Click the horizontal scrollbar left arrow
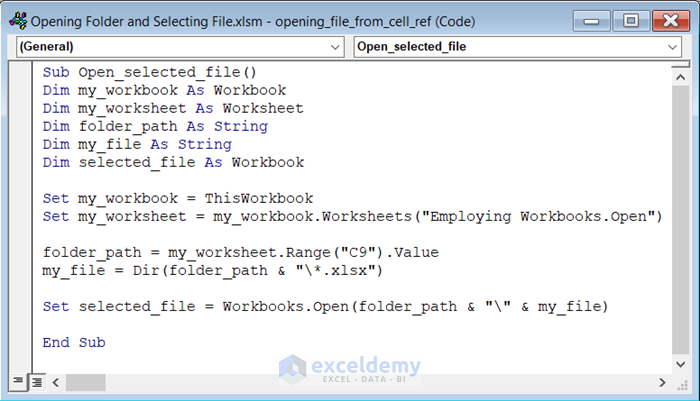 click(x=55, y=382)
